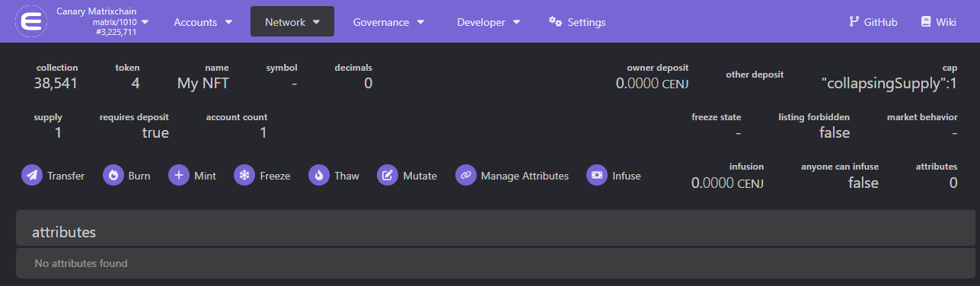Open the Wiki link
This screenshot has height=286, width=980.
(938, 22)
